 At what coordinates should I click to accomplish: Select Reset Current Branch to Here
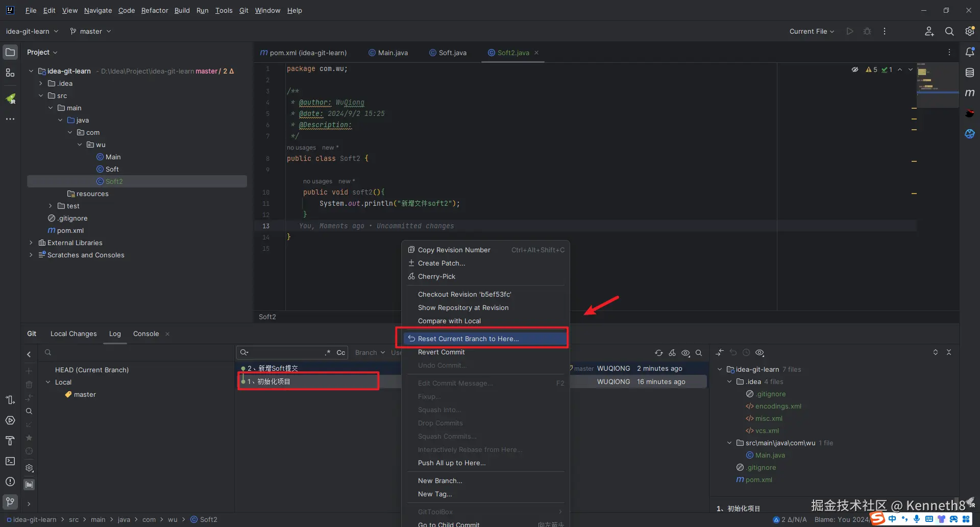pyautogui.click(x=468, y=339)
